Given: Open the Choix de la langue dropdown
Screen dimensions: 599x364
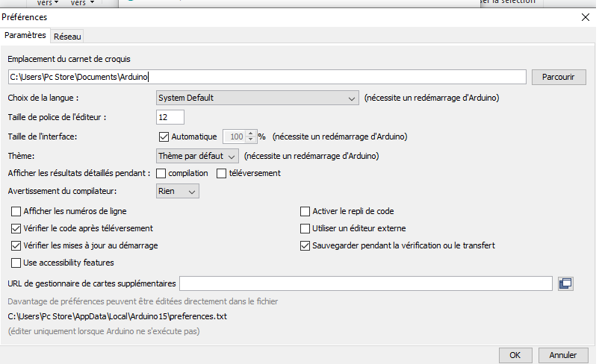Looking at the screenshot, I should click(x=258, y=98).
